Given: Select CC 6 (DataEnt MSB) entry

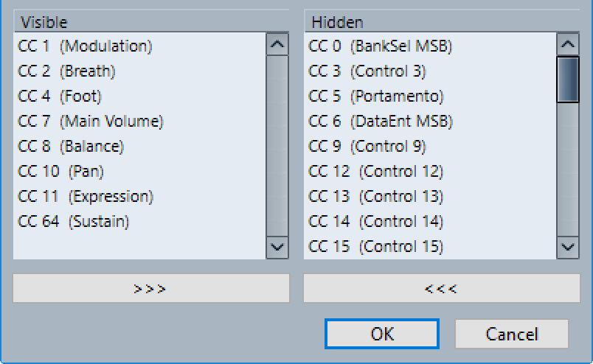Looking at the screenshot, I should 430,122.
